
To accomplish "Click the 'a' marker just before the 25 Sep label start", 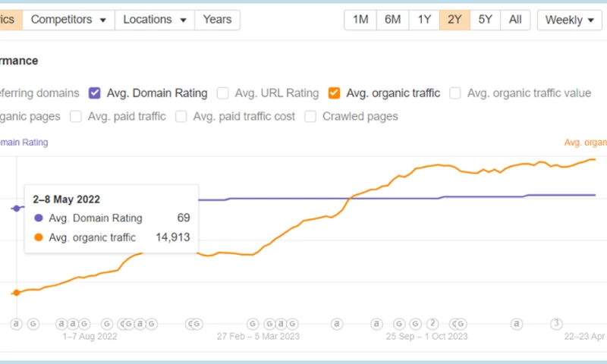I will (x=376, y=323).
